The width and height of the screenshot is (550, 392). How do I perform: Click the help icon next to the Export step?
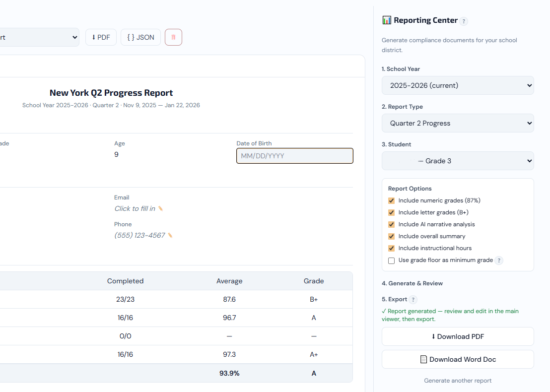pos(412,299)
